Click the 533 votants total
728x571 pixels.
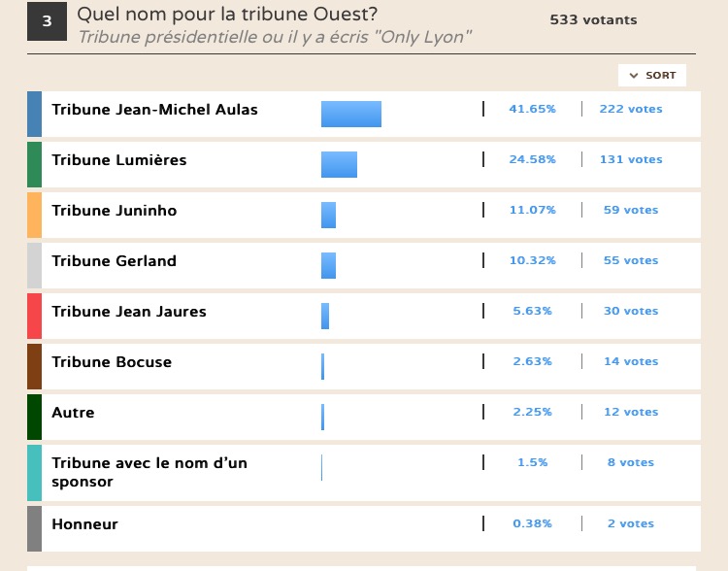(x=593, y=20)
